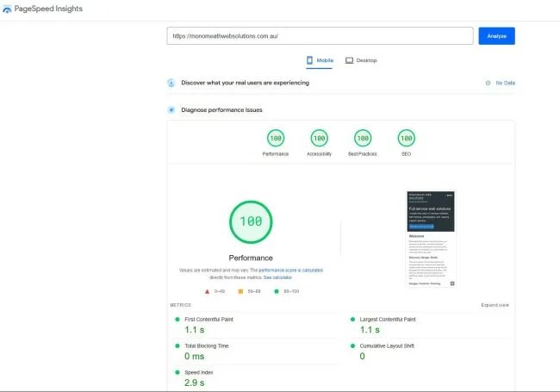Viewport: 560px width, 392px height.
Task: Click the No Data label
Action: (x=506, y=83)
